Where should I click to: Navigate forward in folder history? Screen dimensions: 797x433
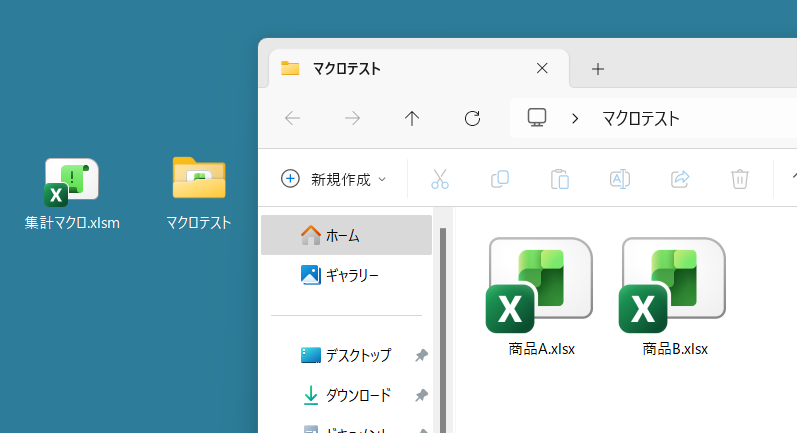pyautogui.click(x=353, y=118)
